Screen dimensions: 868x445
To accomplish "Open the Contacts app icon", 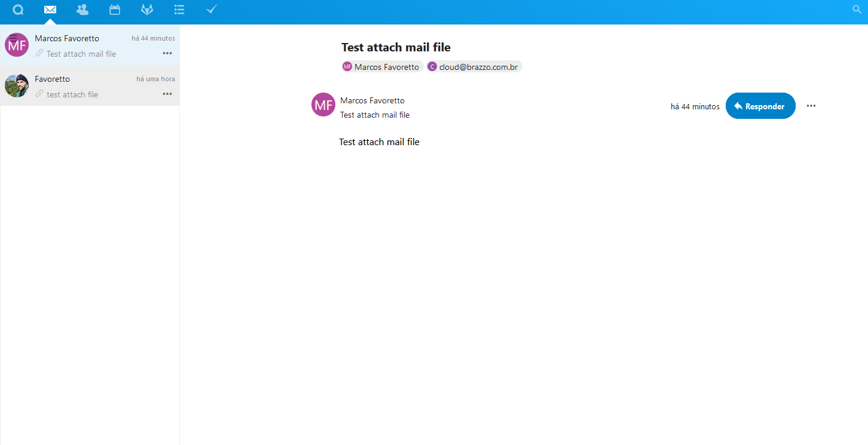I will click(x=82, y=10).
